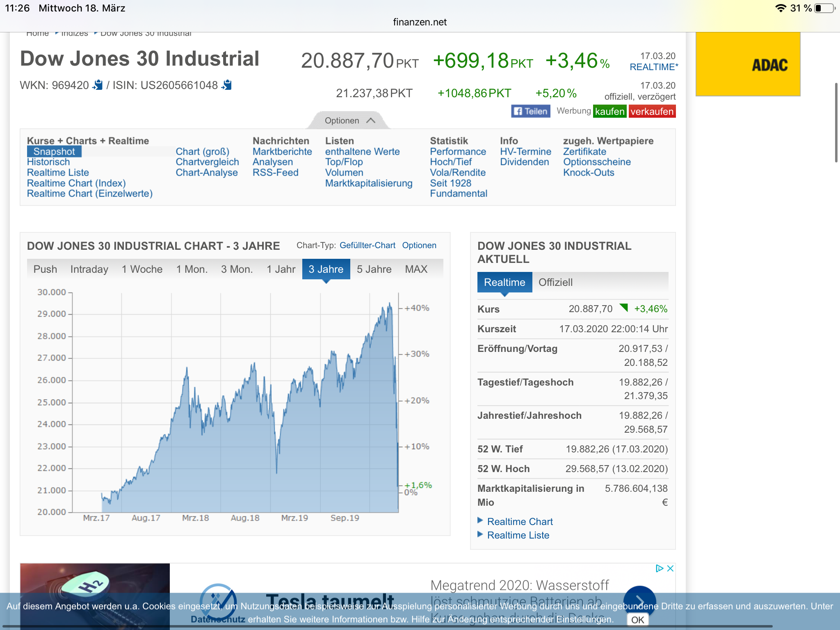
Task: Select the Realtime tab
Action: (x=504, y=282)
